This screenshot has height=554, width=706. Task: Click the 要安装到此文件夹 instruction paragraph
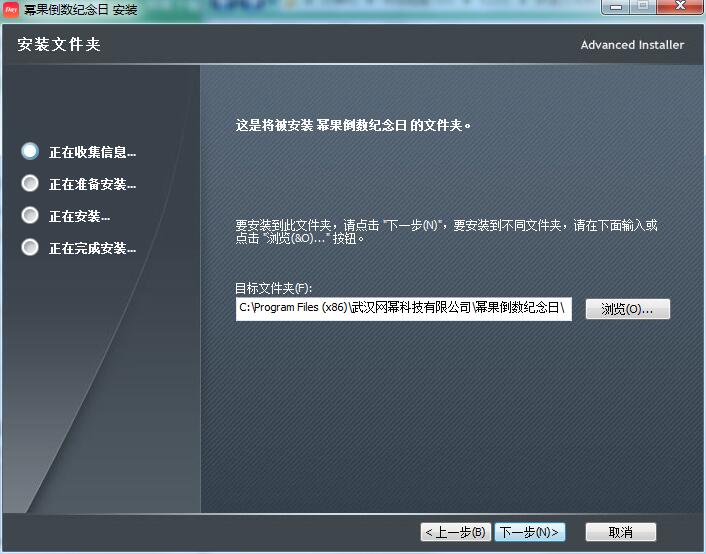coord(446,231)
